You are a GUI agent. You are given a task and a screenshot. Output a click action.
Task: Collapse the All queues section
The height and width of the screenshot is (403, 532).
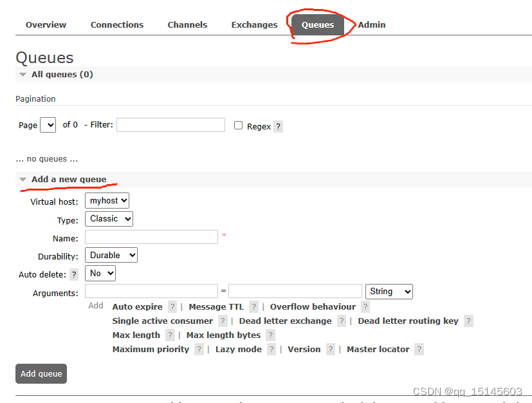point(23,74)
